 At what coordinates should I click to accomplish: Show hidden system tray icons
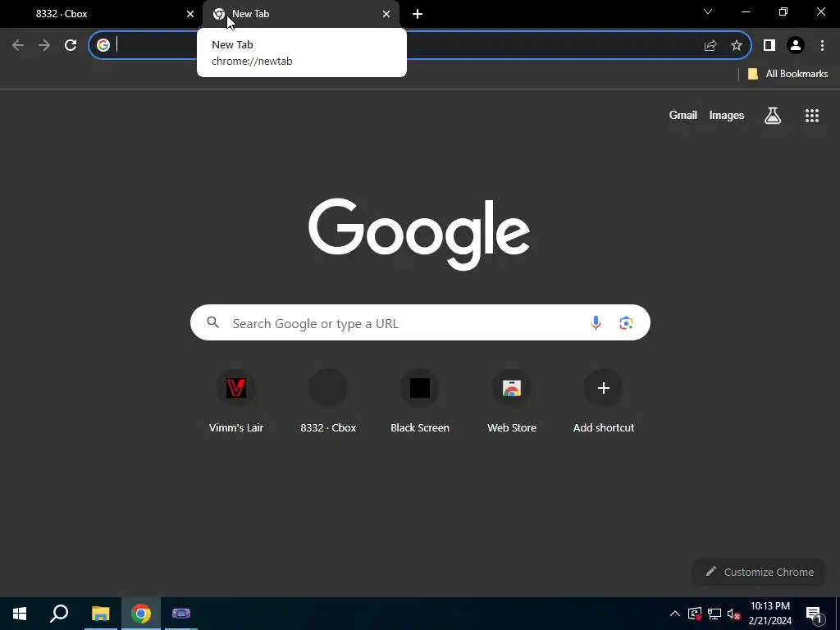[675, 614]
